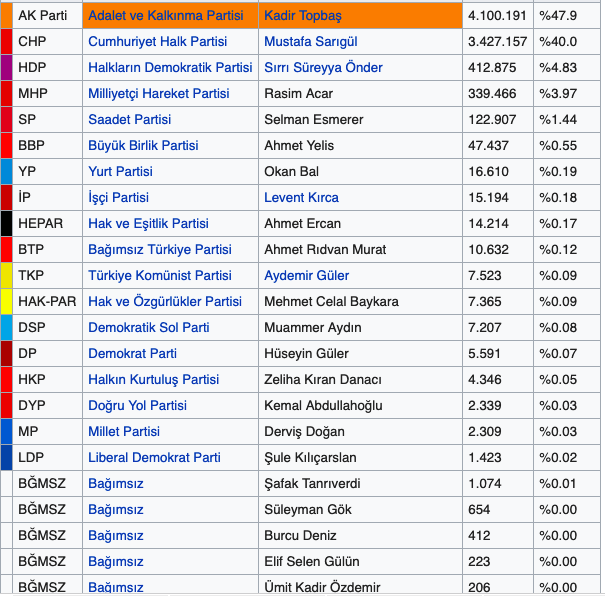Follow the Mustafa Sarıgül link
The height and width of the screenshot is (596, 605).
coord(310,42)
